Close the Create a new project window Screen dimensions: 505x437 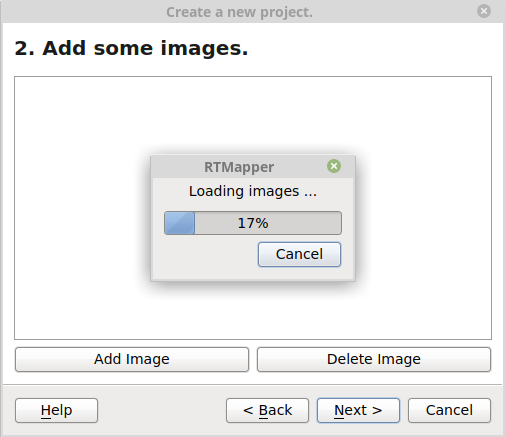[x=484, y=11]
